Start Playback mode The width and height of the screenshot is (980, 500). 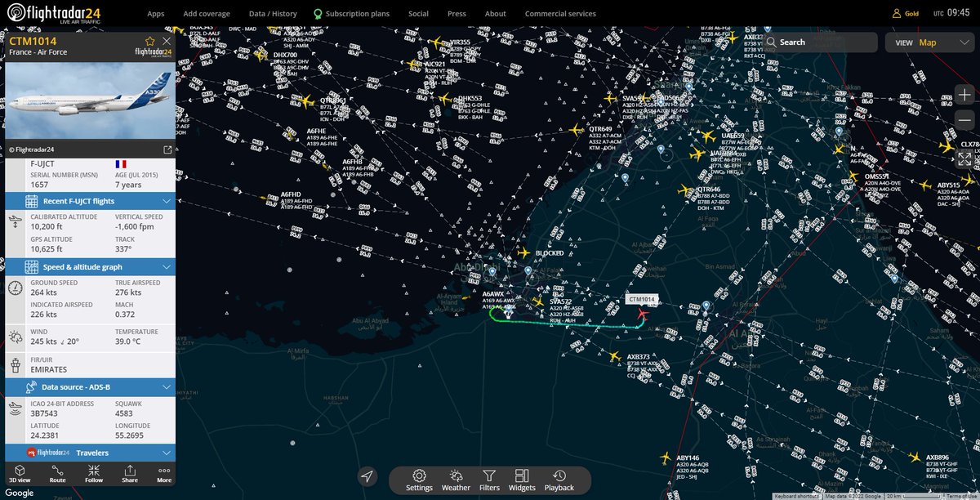coord(559,480)
